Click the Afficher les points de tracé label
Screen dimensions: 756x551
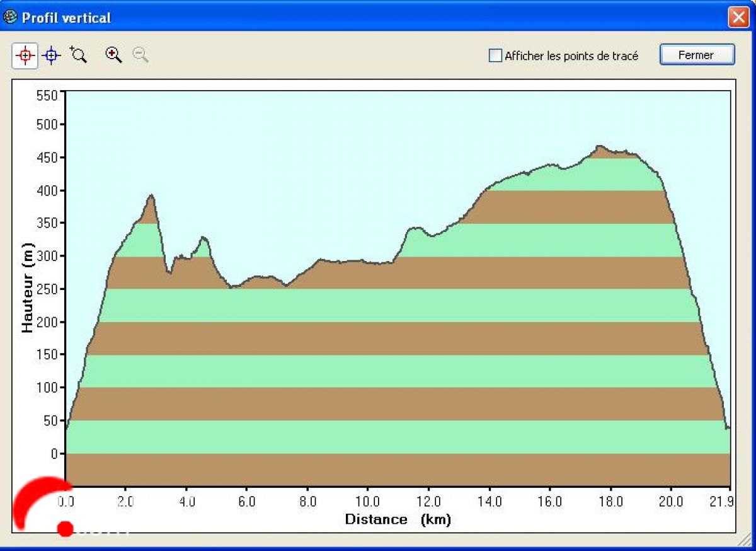pyautogui.click(x=571, y=56)
